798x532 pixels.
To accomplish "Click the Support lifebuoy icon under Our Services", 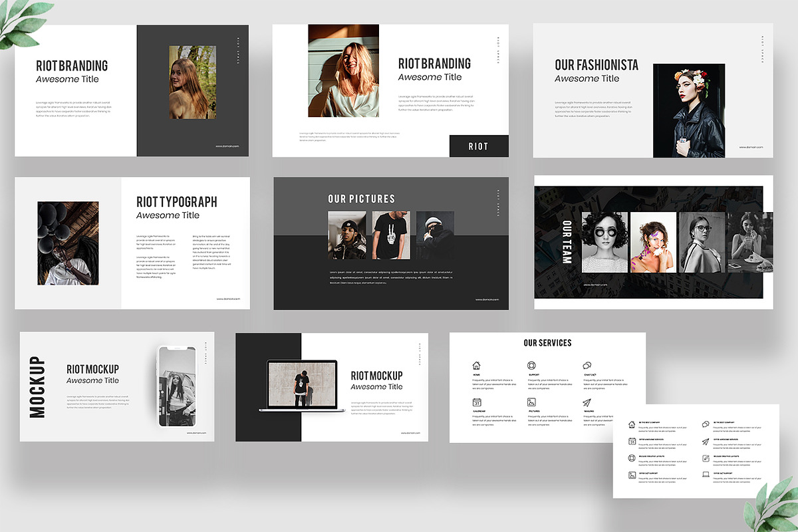I will coord(531,366).
